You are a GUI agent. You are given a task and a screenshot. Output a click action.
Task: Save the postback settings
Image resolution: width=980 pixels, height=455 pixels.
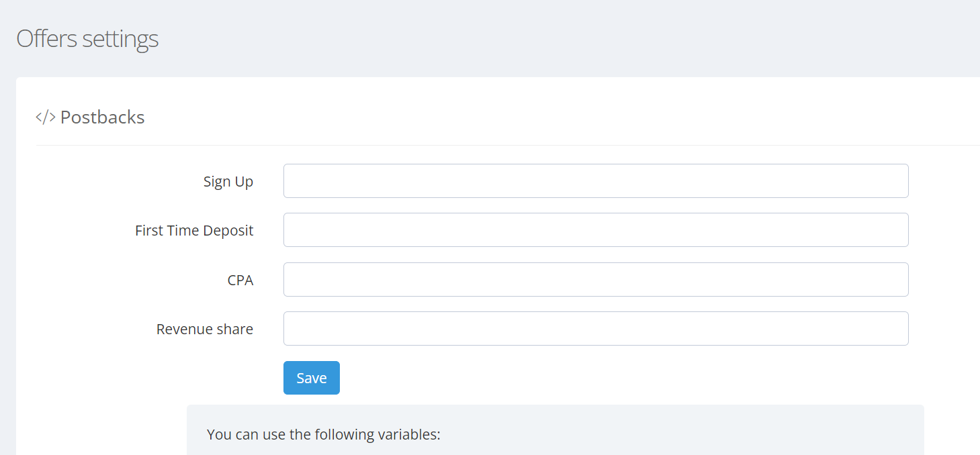coord(312,378)
